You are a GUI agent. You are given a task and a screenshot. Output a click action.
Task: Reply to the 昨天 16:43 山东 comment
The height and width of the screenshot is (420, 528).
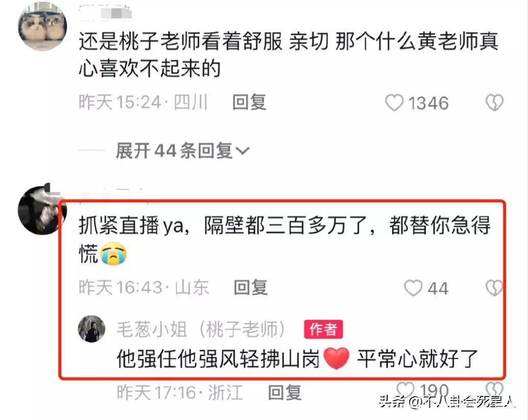[251, 288]
